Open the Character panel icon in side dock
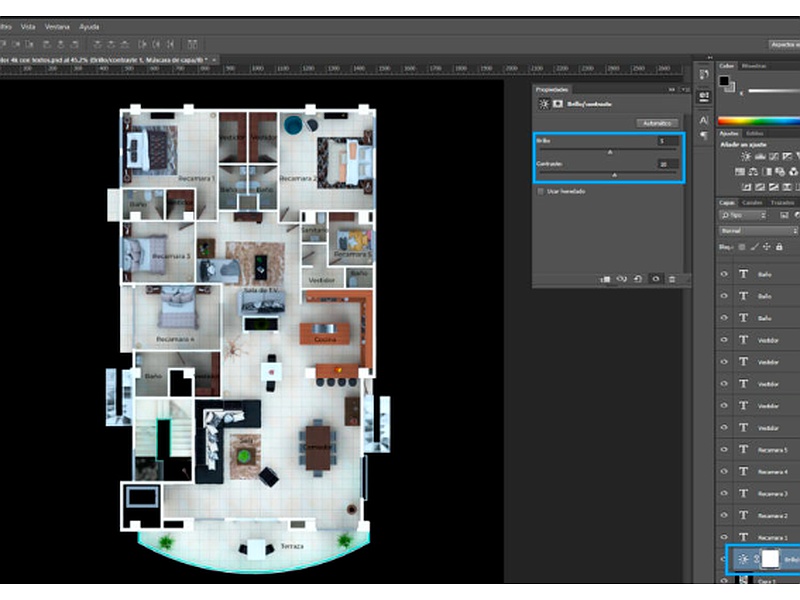This screenshot has width=800, height=600. click(x=704, y=118)
